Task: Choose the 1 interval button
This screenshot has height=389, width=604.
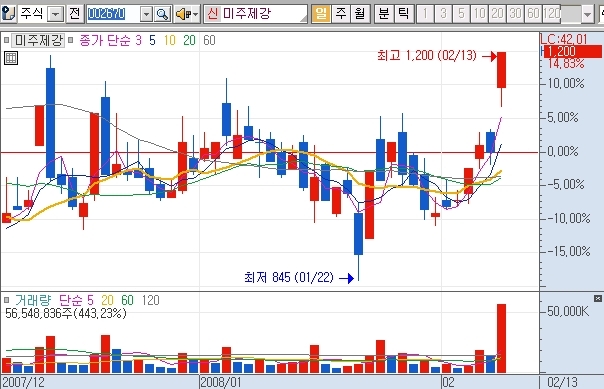Action: [x=425, y=14]
